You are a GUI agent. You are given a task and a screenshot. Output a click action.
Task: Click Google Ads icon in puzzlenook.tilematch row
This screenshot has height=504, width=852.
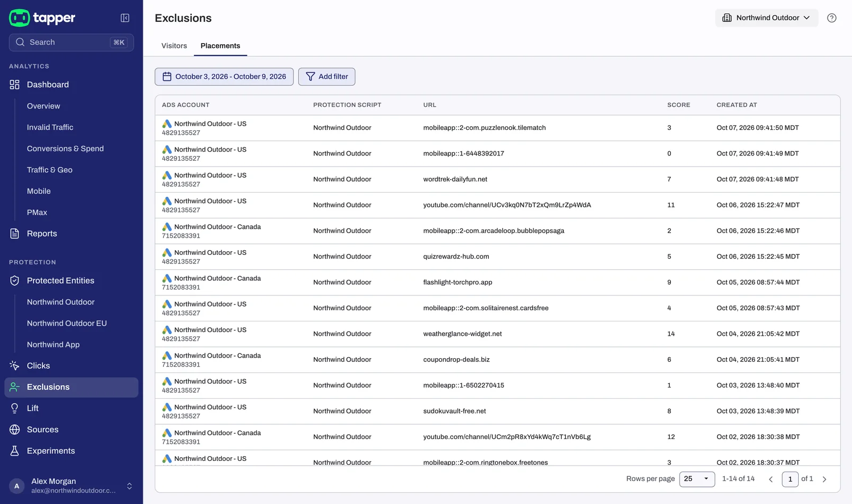[167, 123]
